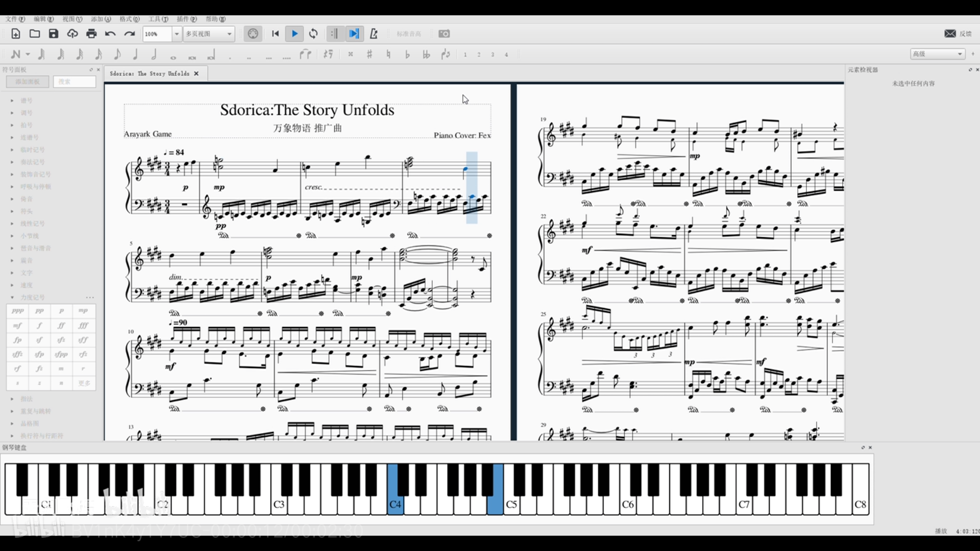Redo the last undone action
Image resolution: width=980 pixels, height=551 pixels.
coord(130,34)
